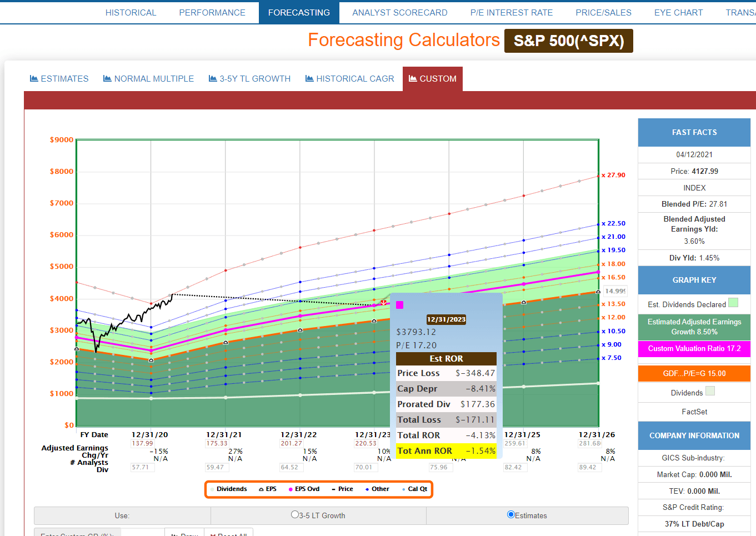This screenshot has width=756, height=536.
Task: Click the Price legend line marker
Action: click(333, 489)
